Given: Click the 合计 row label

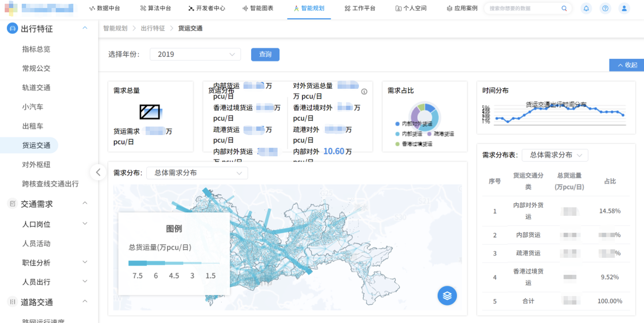Looking at the screenshot, I should pyautogui.click(x=528, y=301).
